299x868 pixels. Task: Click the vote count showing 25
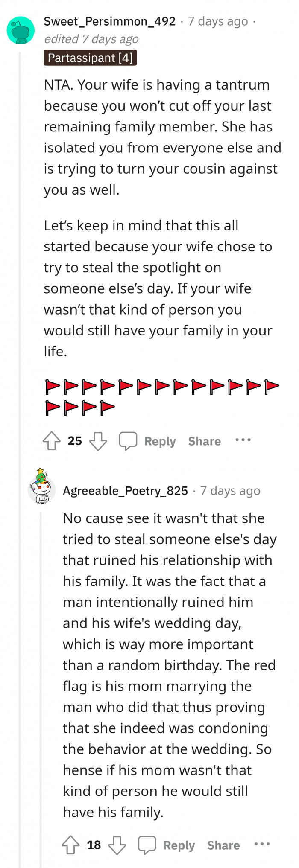tap(75, 441)
